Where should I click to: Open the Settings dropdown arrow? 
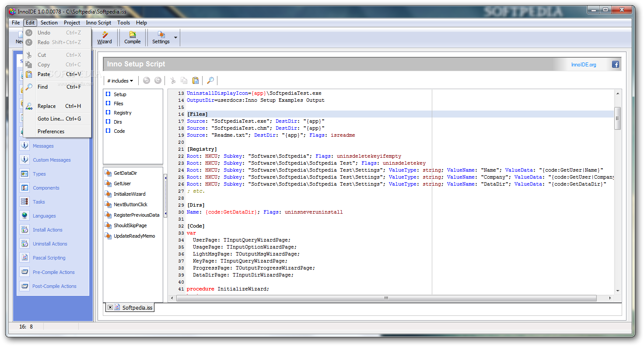pyautogui.click(x=176, y=38)
